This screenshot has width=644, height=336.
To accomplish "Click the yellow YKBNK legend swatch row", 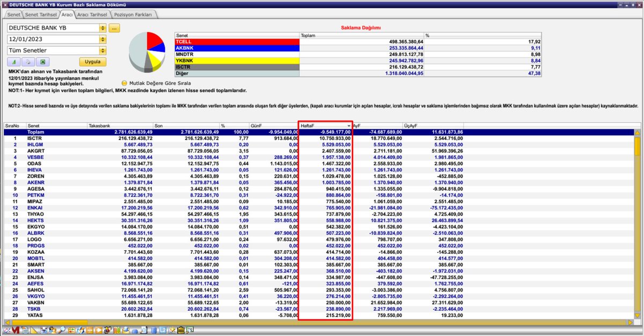I will tap(237, 61).
